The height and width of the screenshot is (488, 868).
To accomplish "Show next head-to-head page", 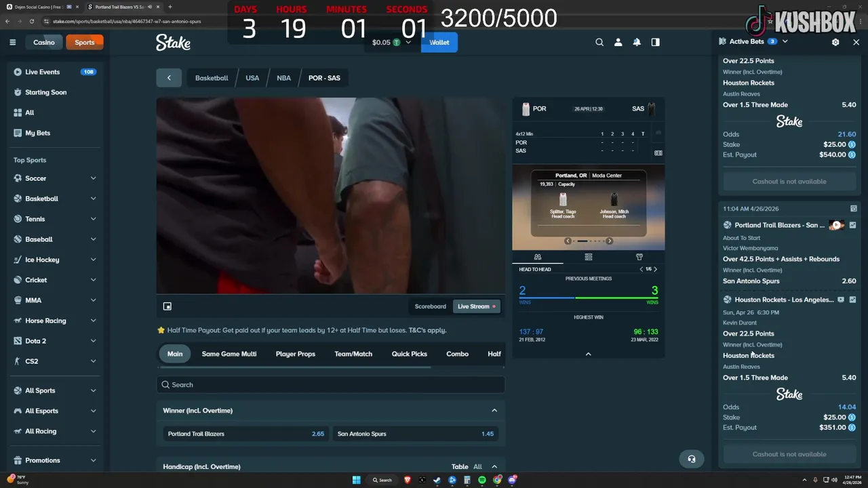I will [655, 269].
